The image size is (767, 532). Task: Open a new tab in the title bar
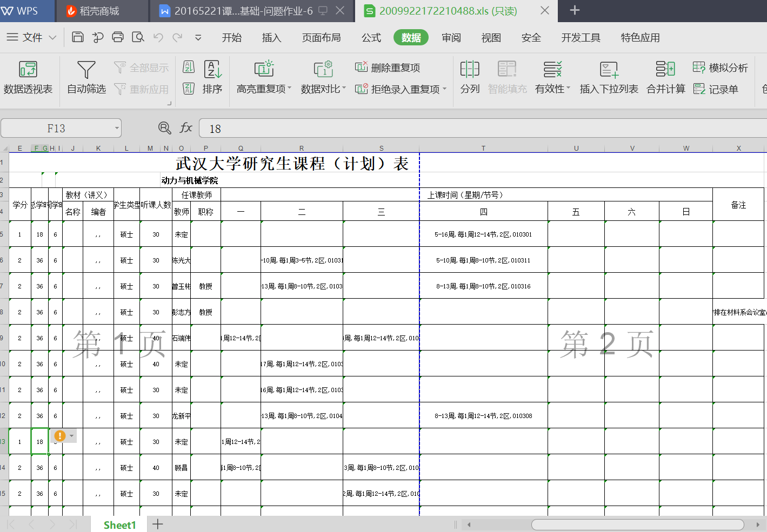pyautogui.click(x=575, y=10)
